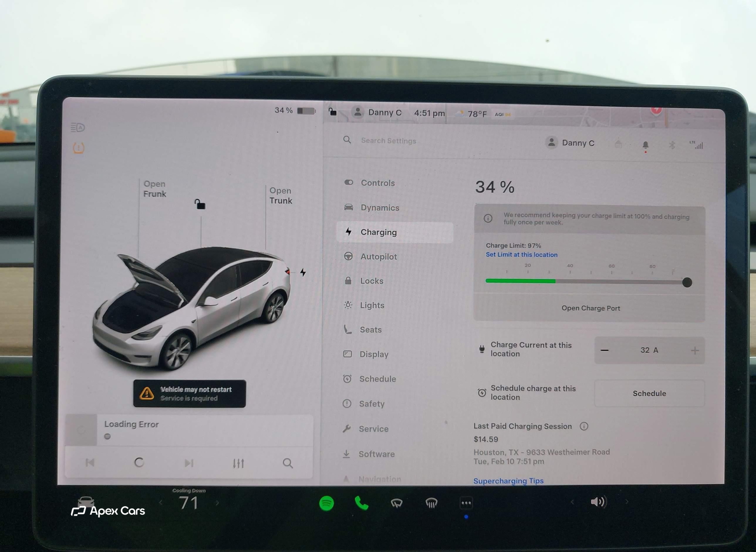
Task: Skip to previous track
Action: point(90,463)
